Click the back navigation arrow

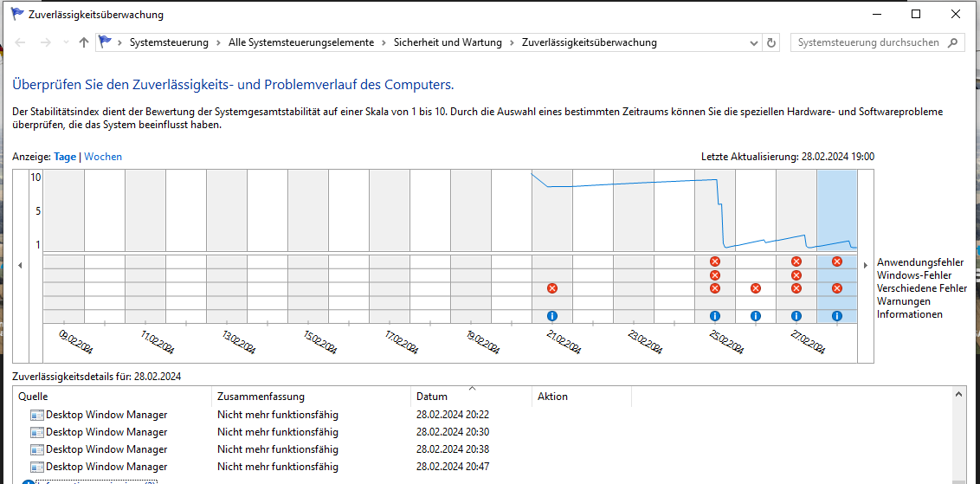(x=20, y=42)
